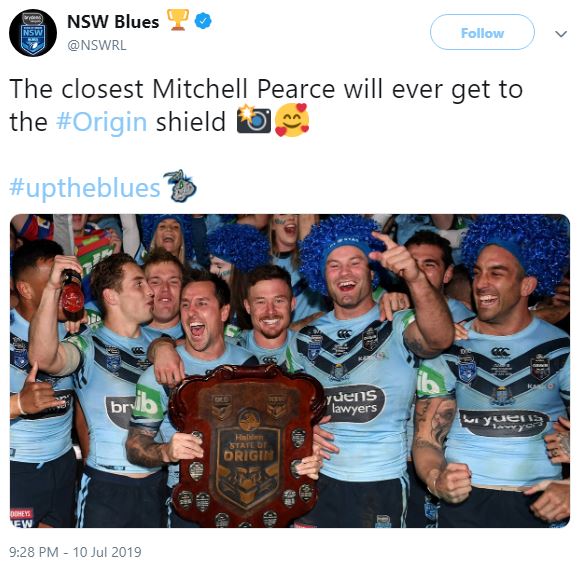Click the gold trophy emoji beside name
The height and width of the screenshot is (569, 587).
pyautogui.click(x=177, y=20)
